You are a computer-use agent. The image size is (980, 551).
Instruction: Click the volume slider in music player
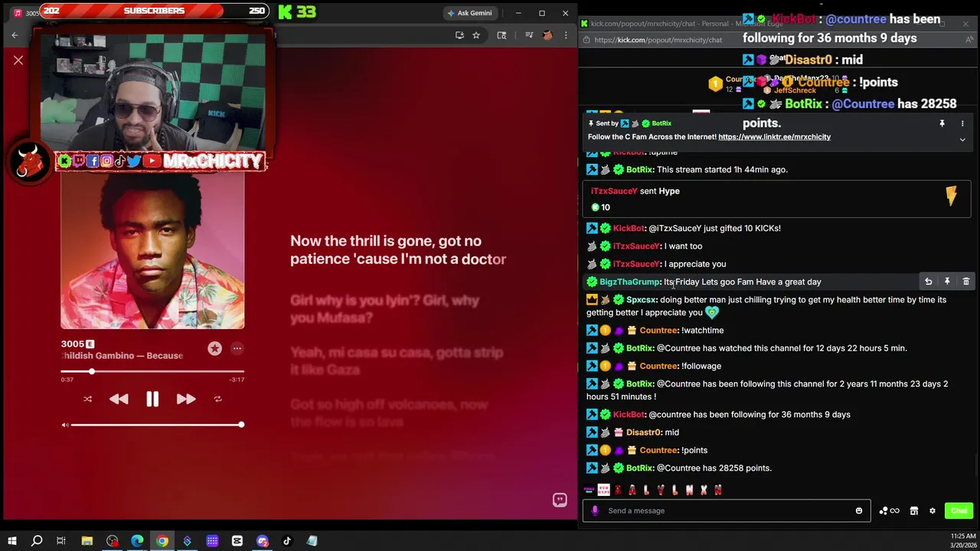click(157, 425)
